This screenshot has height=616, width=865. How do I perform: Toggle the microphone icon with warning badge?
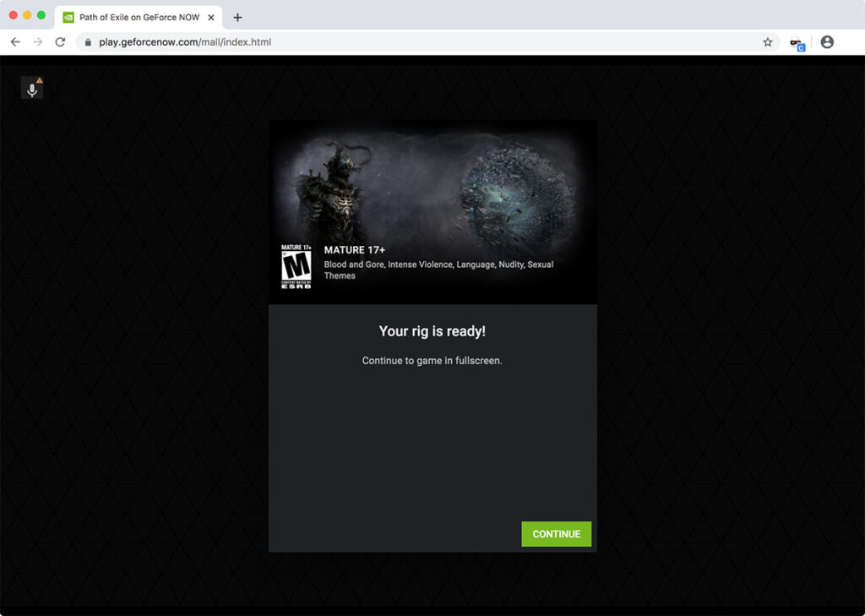(32, 89)
